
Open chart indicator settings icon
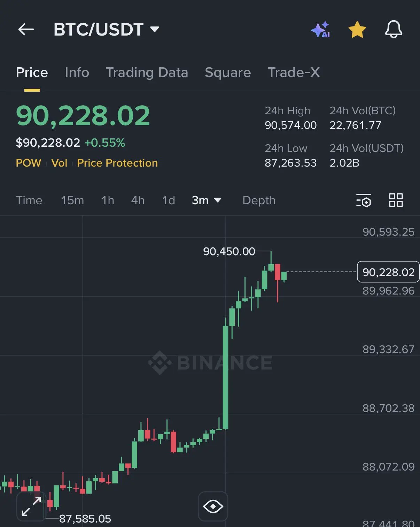(363, 200)
